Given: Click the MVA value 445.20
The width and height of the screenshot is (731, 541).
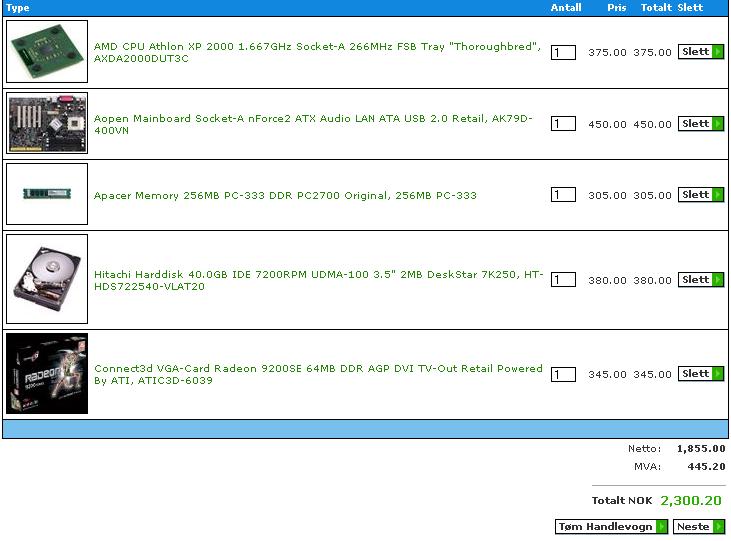Looking at the screenshot, I should pyautogui.click(x=706, y=466).
